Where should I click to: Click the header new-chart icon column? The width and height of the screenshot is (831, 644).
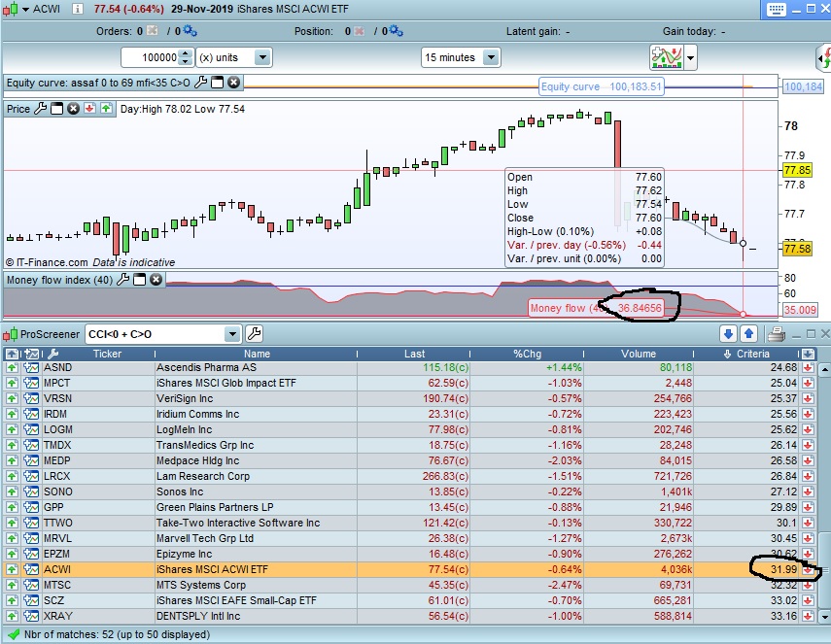tap(31, 354)
